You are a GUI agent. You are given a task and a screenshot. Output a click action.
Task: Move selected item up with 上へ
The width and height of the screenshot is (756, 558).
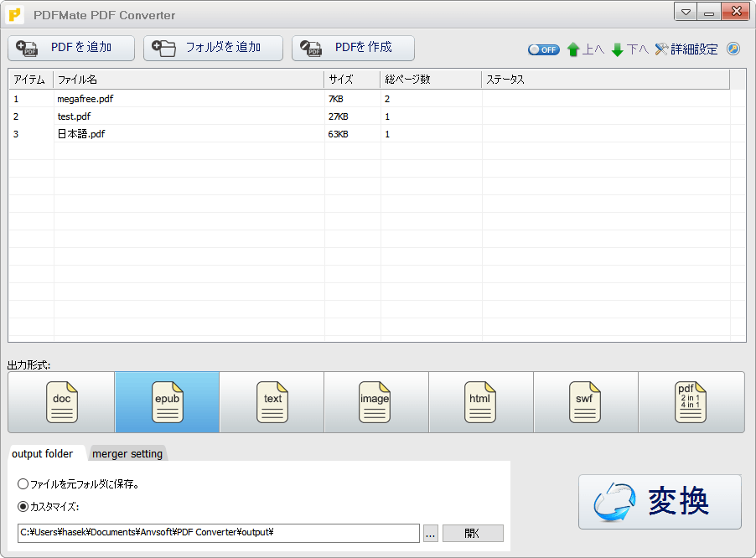point(585,49)
